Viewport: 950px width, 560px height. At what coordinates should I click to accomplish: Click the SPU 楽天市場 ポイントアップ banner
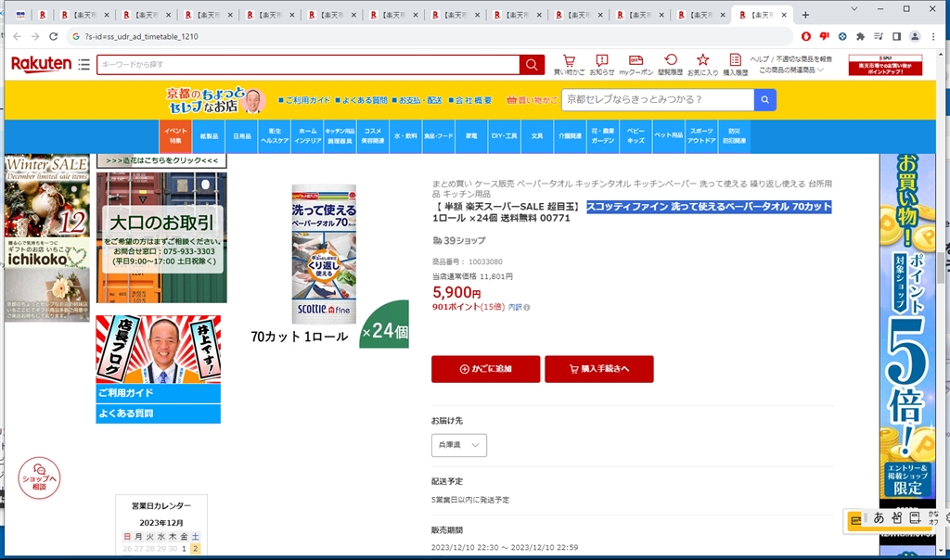tap(885, 65)
